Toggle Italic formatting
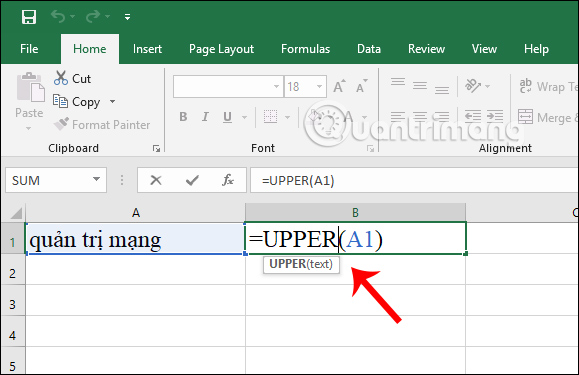 205,117
